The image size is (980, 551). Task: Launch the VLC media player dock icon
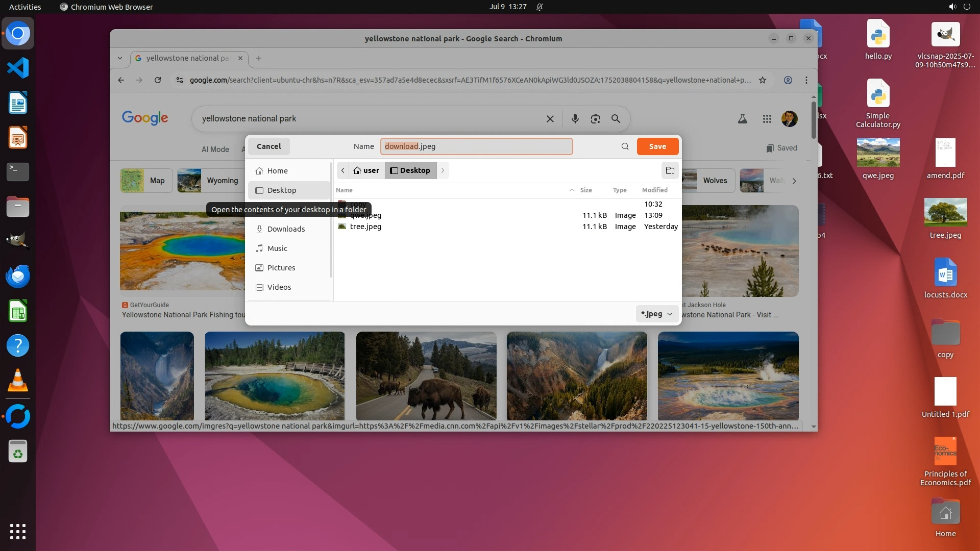(x=18, y=381)
